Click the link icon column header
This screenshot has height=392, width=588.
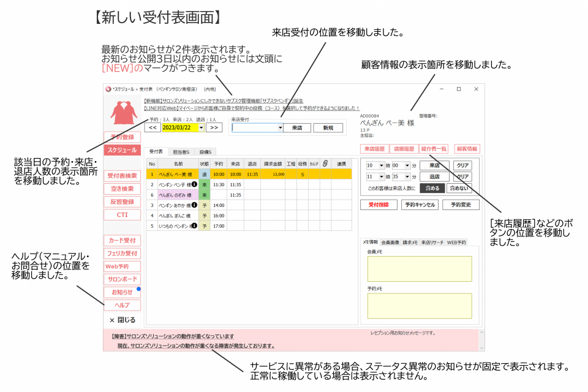pos(325,164)
